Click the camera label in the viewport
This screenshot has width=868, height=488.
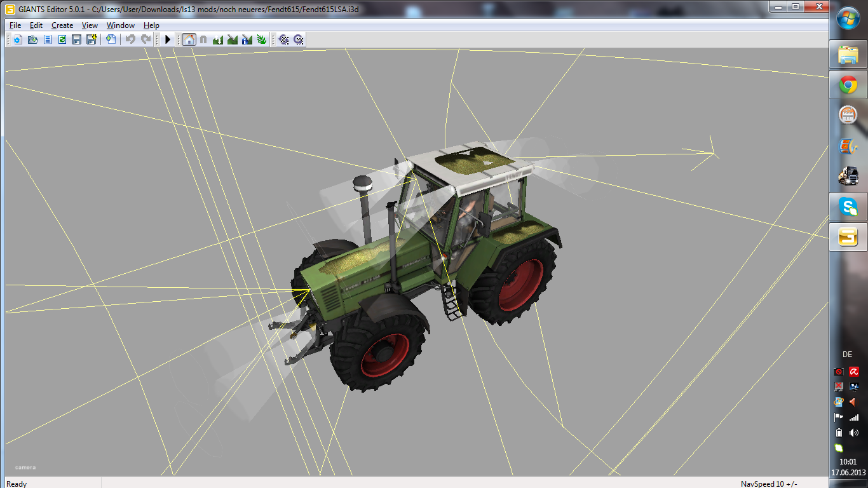(25, 468)
